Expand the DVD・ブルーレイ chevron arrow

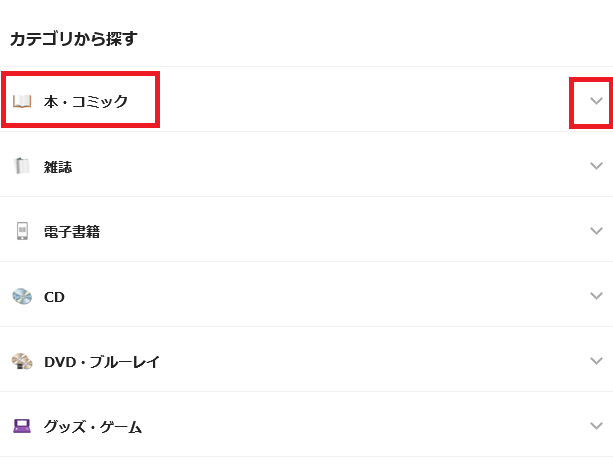click(x=596, y=360)
